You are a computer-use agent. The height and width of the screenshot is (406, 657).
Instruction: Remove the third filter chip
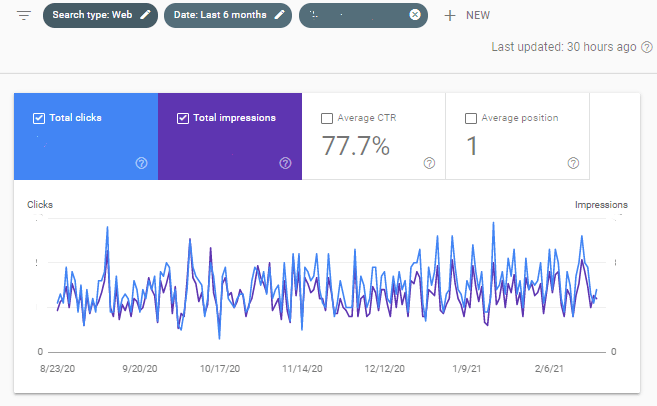click(x=415, y=15)
